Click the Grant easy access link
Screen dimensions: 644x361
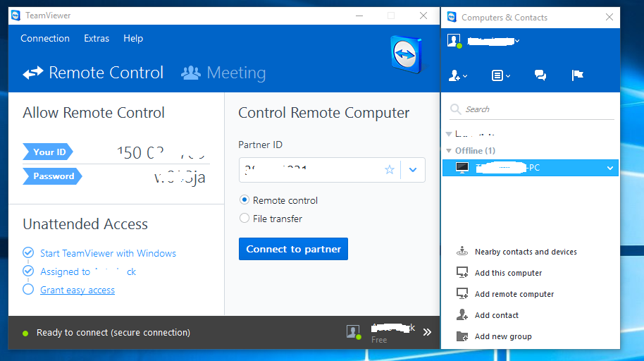pos(78,290)
